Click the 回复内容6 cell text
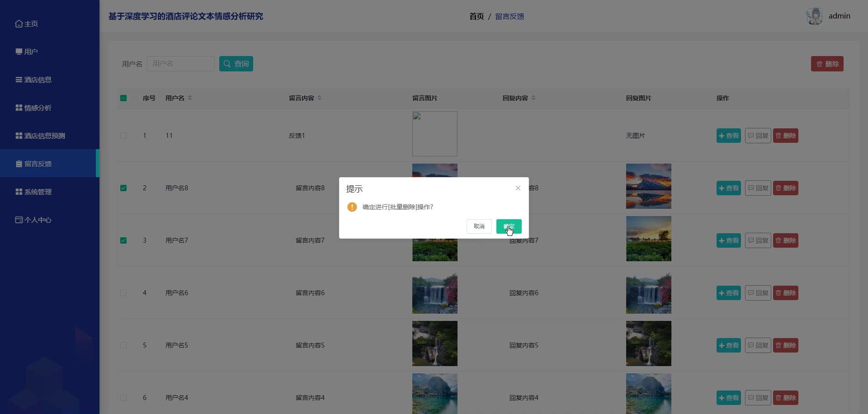The height and width of the screenshot is (414, 868). [x=524, y=293]
